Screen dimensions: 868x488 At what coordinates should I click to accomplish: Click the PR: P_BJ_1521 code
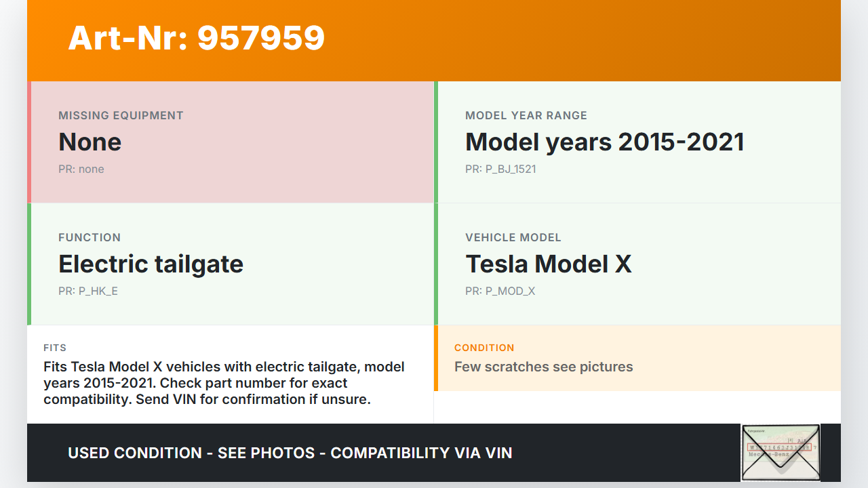point(500,169)
